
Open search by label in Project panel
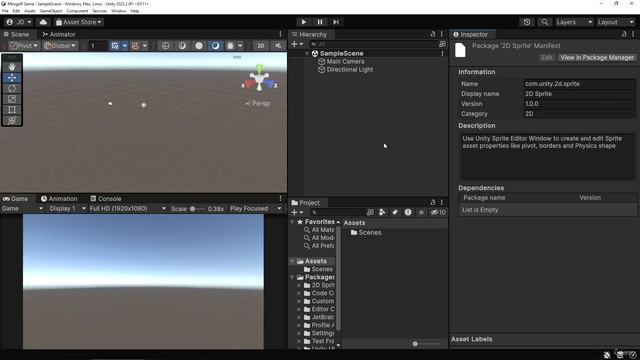pyautogui.click(x=395, y=212)
